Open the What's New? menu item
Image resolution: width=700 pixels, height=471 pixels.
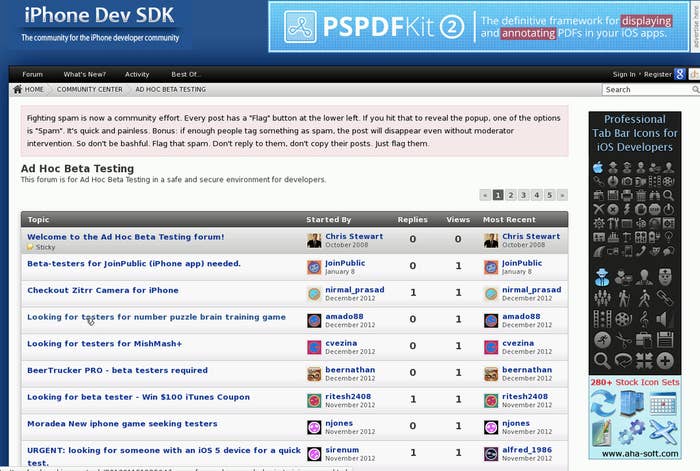point(84,74)
